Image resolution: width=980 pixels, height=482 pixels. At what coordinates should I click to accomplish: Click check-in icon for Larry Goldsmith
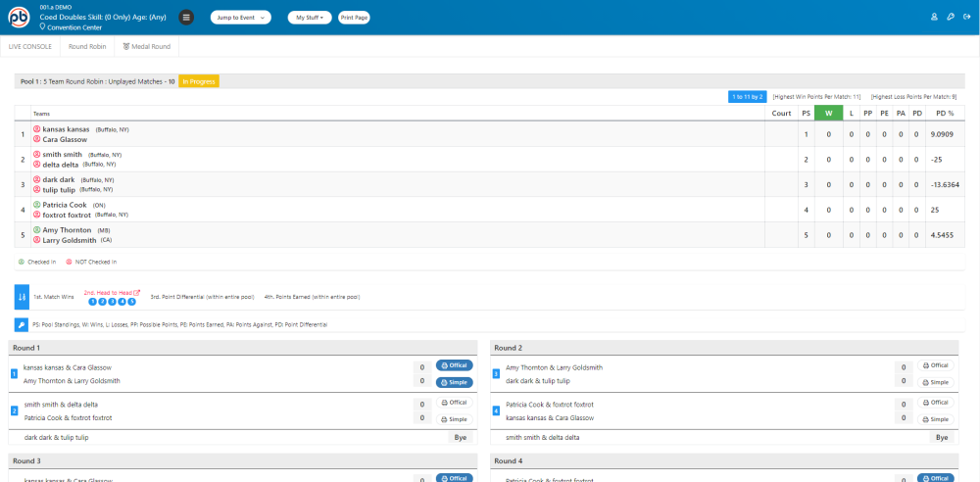(x=37, y=240)
